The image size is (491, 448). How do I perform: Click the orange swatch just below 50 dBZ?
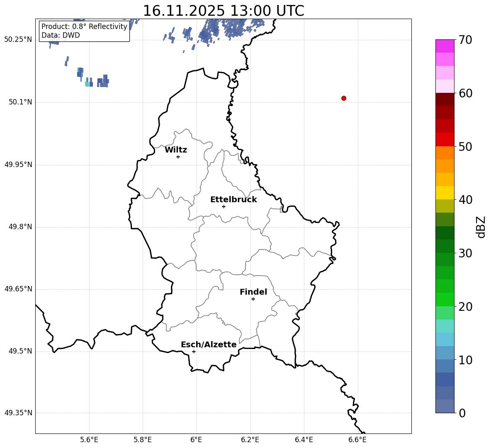445,153
